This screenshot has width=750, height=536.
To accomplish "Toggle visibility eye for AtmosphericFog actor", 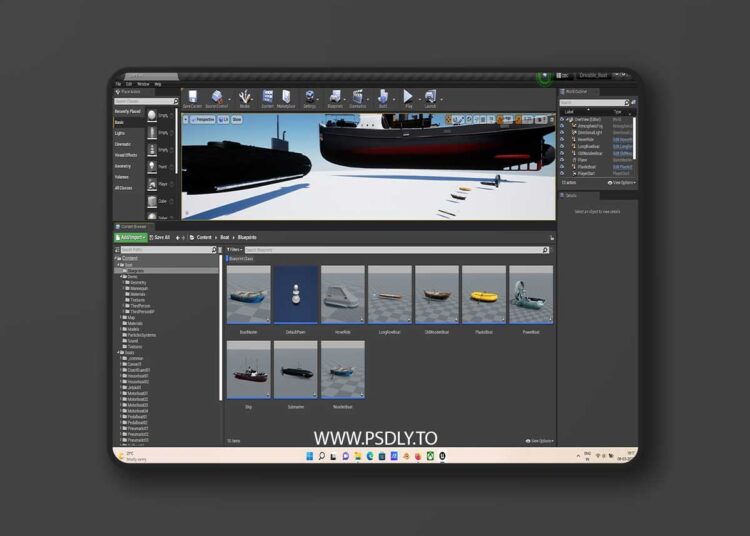I will click(x=562, y=125).
